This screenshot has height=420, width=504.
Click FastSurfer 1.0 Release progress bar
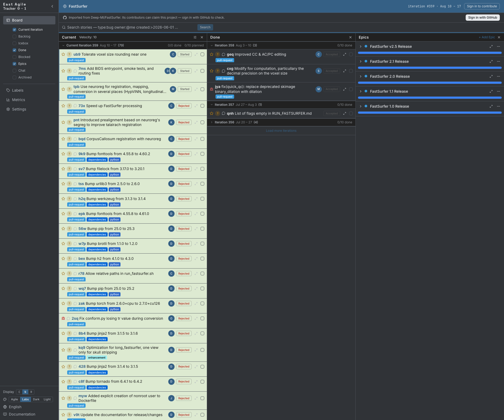[x=430, y=113]
